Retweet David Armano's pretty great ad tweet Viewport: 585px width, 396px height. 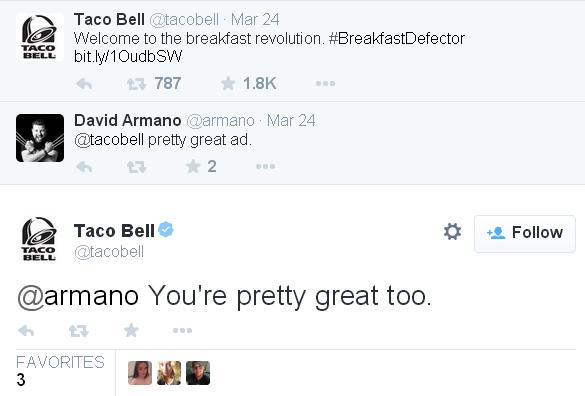click(x=136, y=167)
